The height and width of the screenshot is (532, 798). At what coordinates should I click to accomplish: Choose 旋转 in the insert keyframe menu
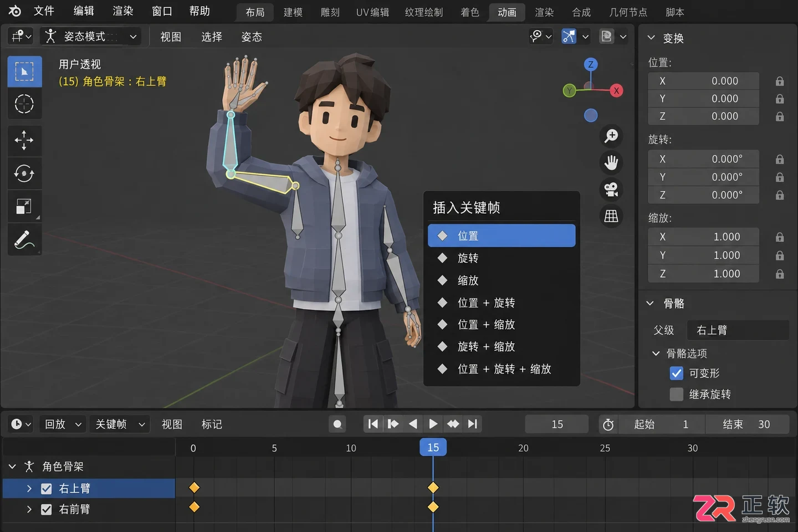[502, 258]
